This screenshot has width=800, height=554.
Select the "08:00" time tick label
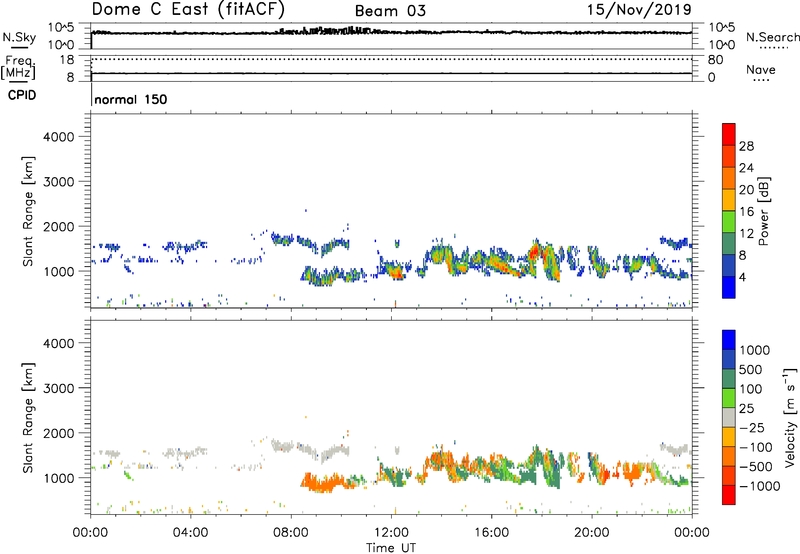pos(291,533)
